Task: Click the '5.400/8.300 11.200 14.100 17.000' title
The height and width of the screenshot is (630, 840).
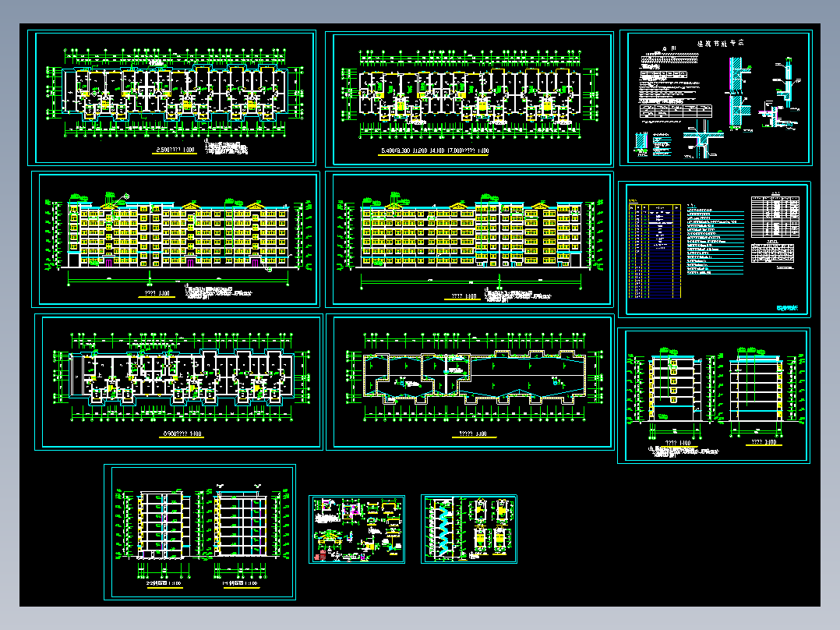Action: pos(435,151)
